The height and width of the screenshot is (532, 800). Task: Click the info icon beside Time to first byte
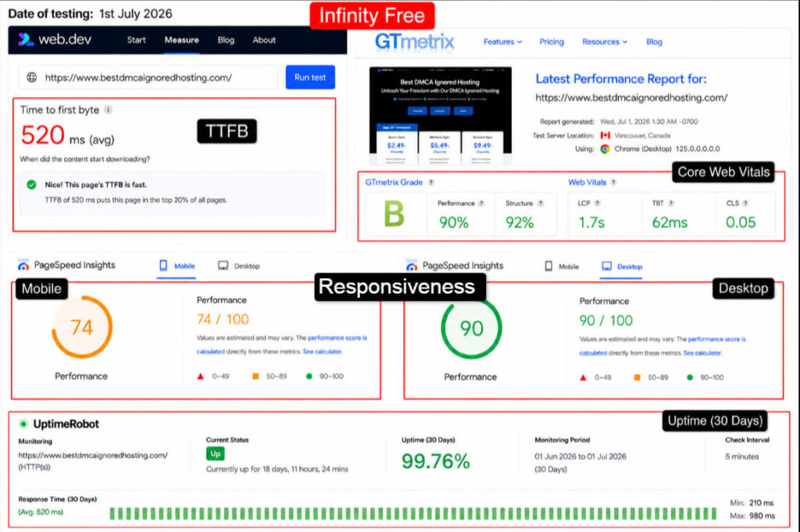pyautogui.click(x=108, y=109)
